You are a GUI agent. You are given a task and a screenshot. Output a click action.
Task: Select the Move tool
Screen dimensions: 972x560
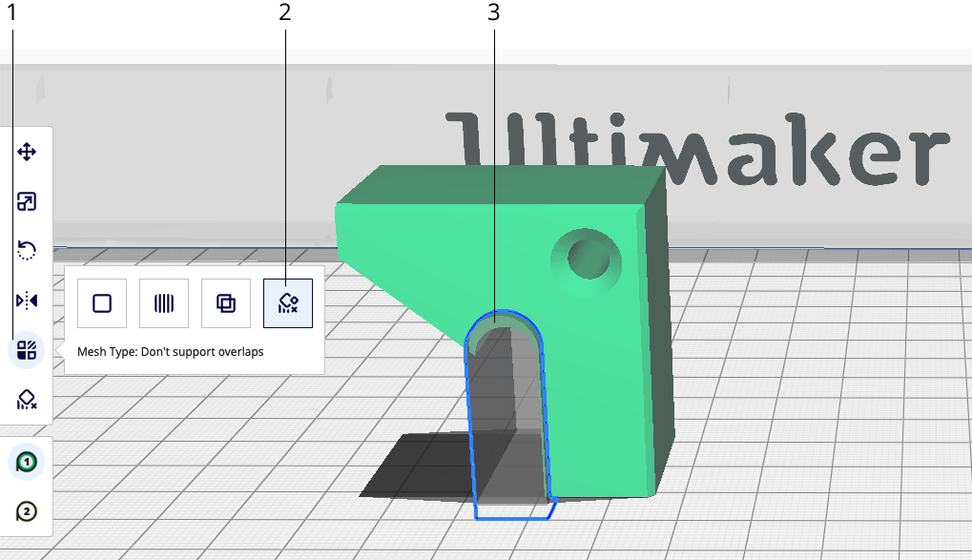pyautogui.click(x=26, y=151)
